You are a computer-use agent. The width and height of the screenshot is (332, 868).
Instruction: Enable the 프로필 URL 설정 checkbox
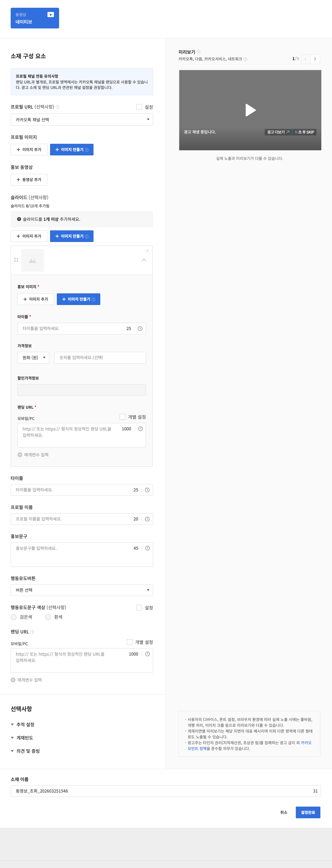click(x=139, y=107)
